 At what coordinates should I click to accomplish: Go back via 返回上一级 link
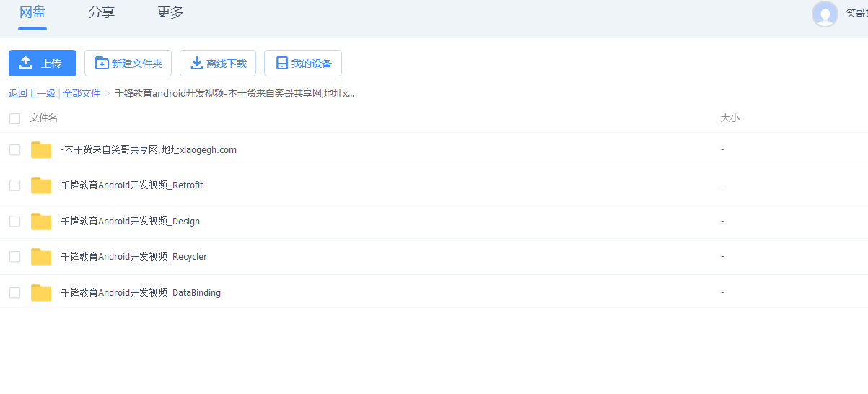[32, 93]
